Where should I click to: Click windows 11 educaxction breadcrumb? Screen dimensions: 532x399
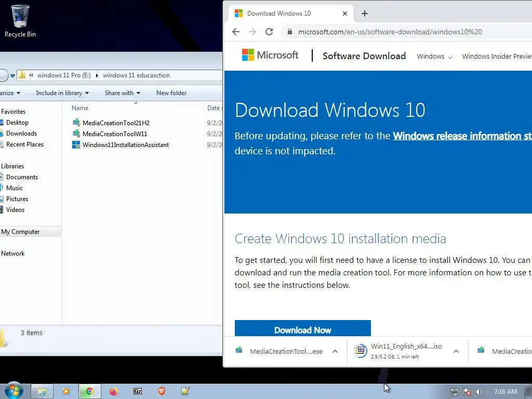(x=136, y=75)
